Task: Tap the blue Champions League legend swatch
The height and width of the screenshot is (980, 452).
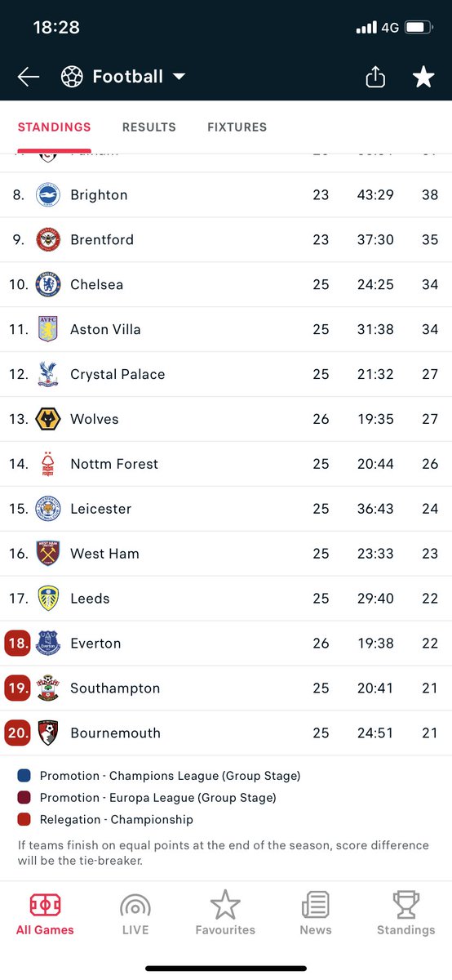Action: 24,776
